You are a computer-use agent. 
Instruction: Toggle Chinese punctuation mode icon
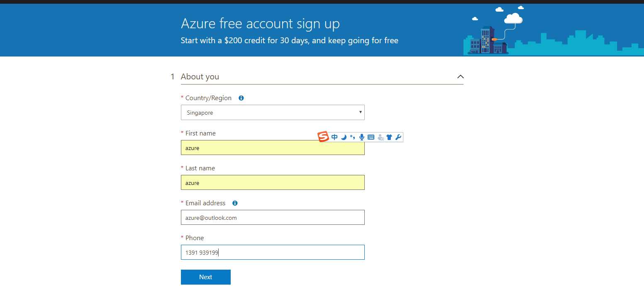[x=352, y=137]
